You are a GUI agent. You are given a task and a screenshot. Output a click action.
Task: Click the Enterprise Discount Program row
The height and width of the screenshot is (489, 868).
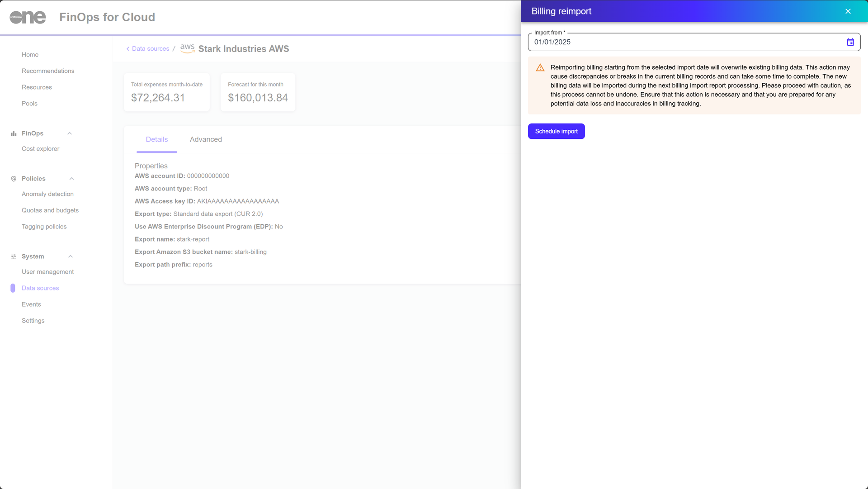pos(209,227)
